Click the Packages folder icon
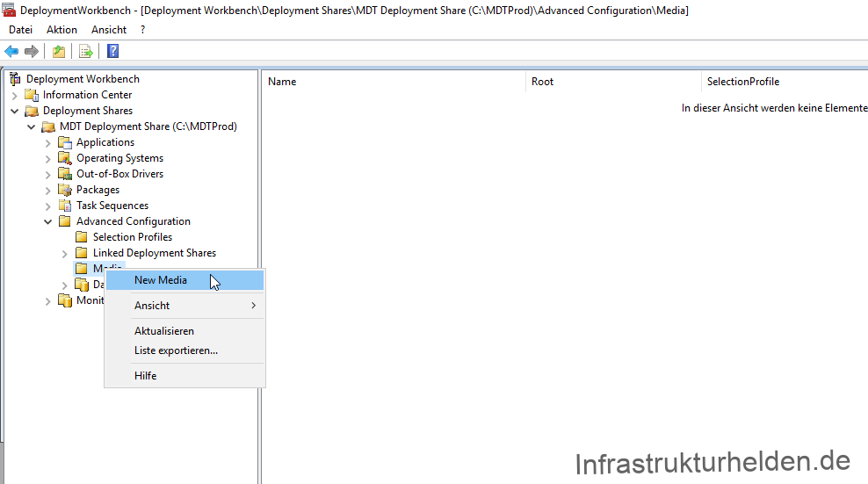This screenshot has width=868, height=484. (65, 190)
